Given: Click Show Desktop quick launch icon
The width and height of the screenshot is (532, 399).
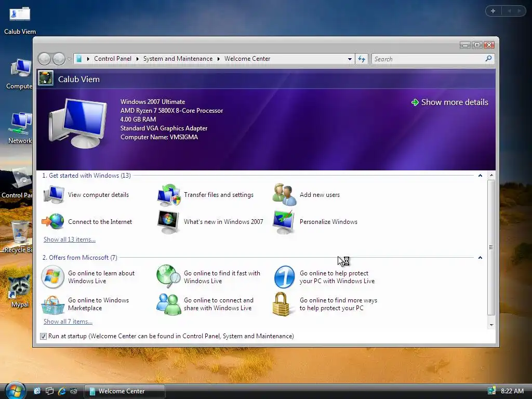Looking at the screenshot, I should pyautogui.click(x=37, y=391).
